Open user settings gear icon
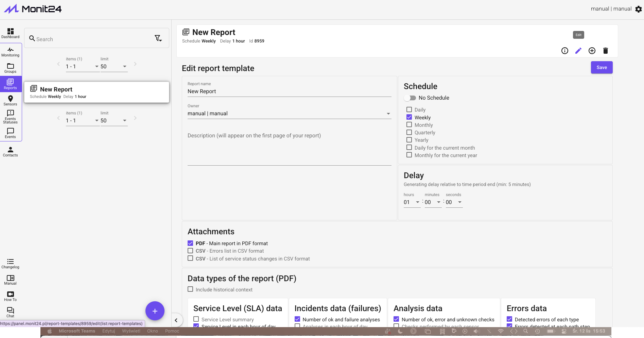 click(639, 9)
